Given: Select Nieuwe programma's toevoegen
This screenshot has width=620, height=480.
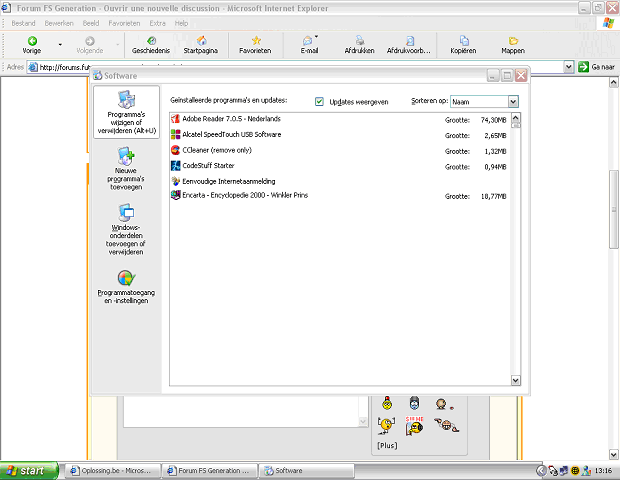Looking at the screenshot, I should coord(126,168).
